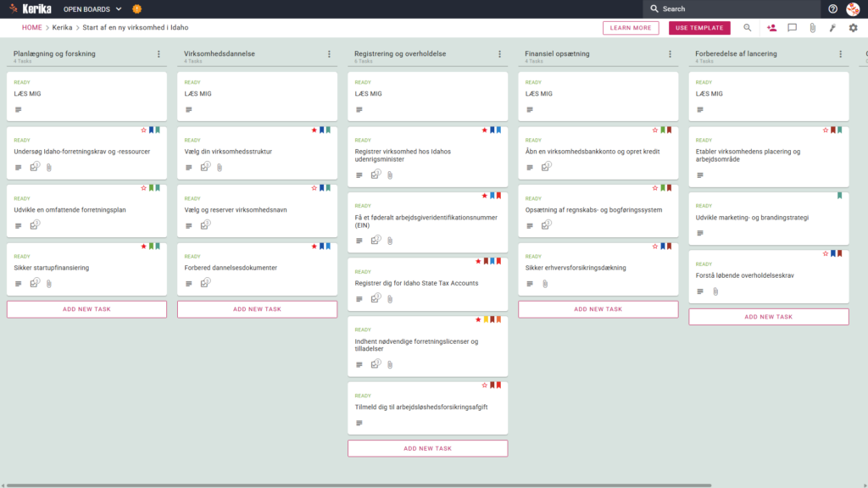Screen dimensions: 868x488
Task: Open board settings gear icon
Action: click(853, 28)
